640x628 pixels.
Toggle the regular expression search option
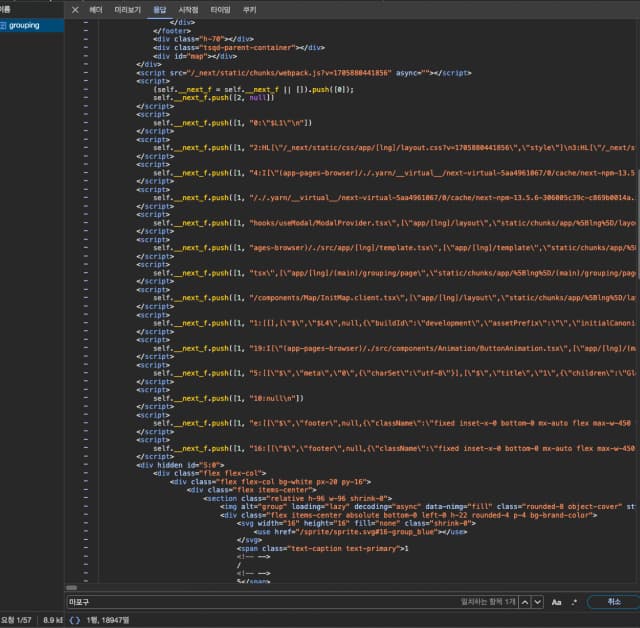(574, 602)
